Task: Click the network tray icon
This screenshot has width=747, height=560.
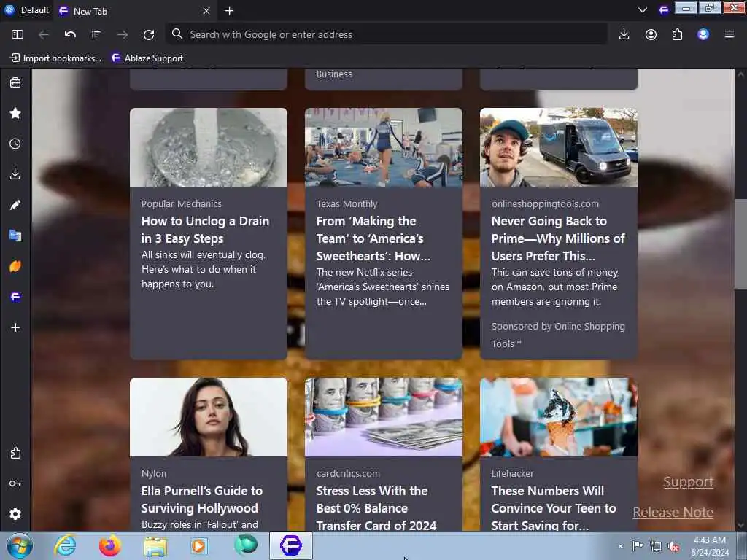Action: pos(656,547)
